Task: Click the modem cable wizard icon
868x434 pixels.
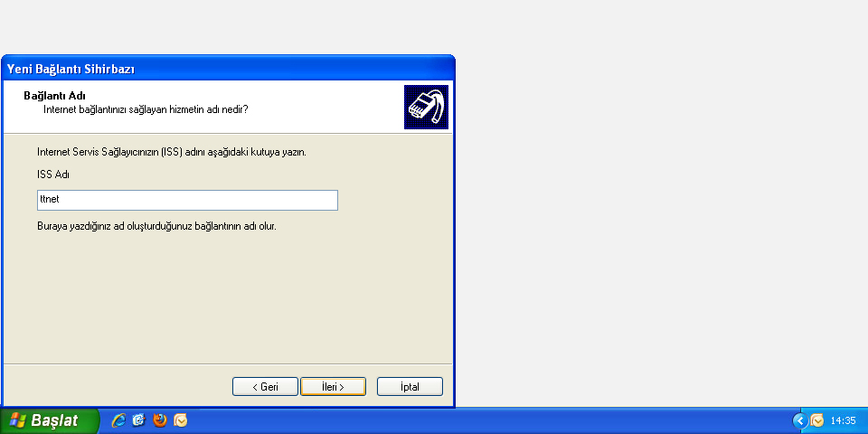Action: [x=426, y=107]
